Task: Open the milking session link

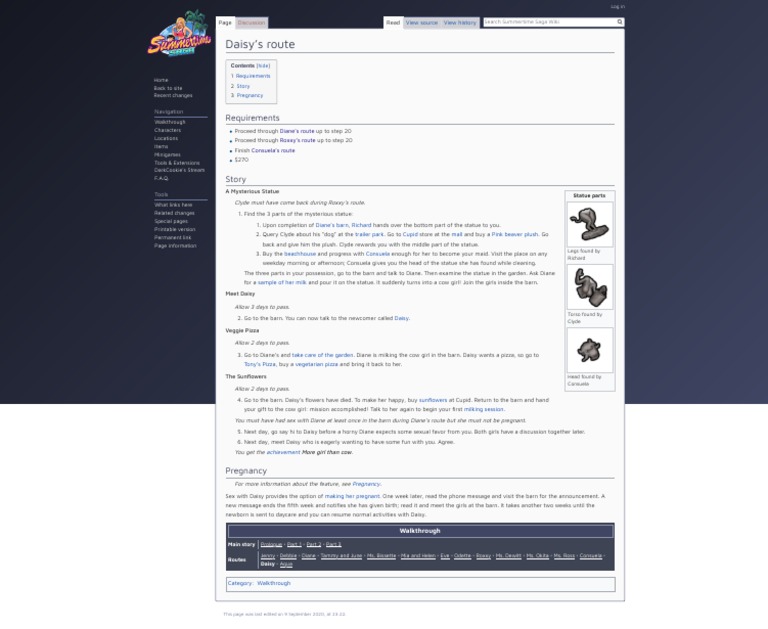Action: click(x=483, y=410)
